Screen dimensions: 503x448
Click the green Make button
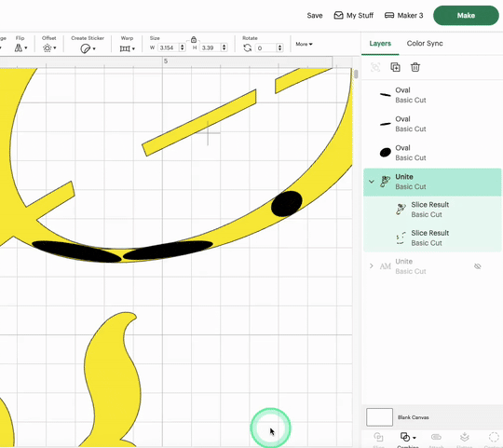click(466, 16)
